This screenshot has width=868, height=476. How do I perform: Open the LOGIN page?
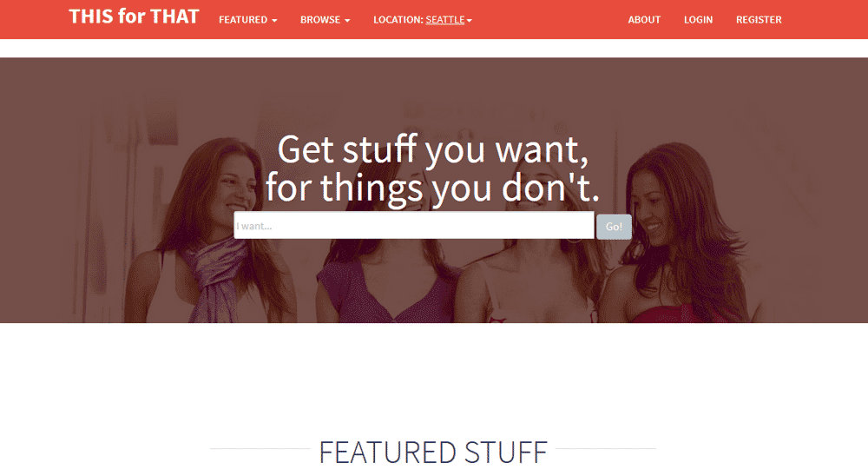pyautogui.click(x=698, y=20)
